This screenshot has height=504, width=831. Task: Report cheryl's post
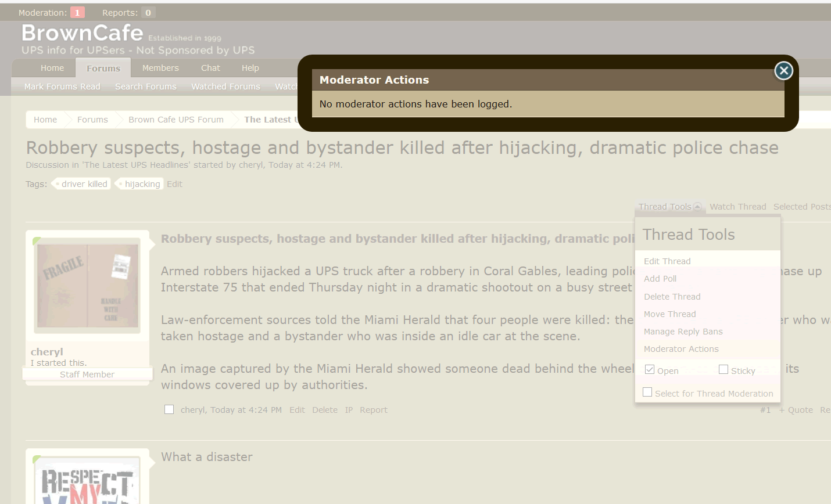point(374,410)
